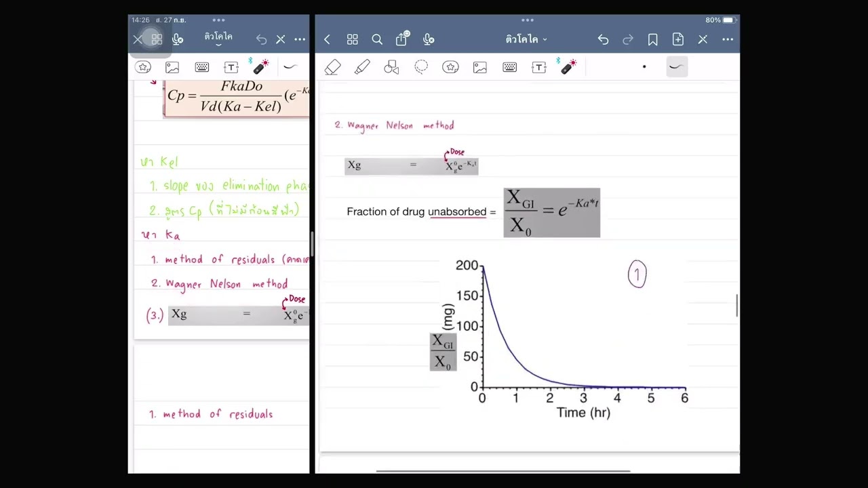
Task: Tap '2. Wagner Nelson method' in left pane
Action: [220, 284]
